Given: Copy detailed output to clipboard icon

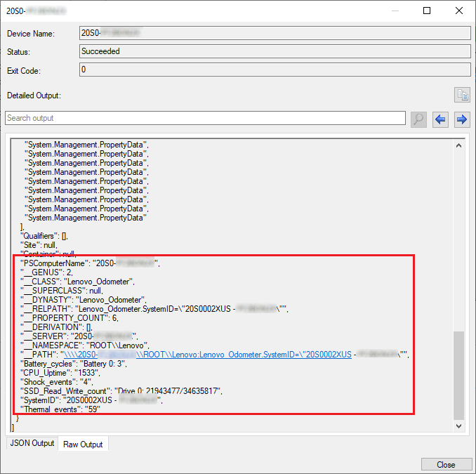Looking at the screenshot, I should click(462, 95).
